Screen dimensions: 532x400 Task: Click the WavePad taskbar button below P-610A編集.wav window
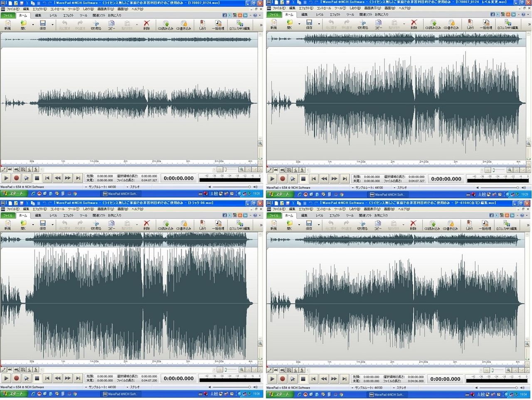[x=387, y=394]
